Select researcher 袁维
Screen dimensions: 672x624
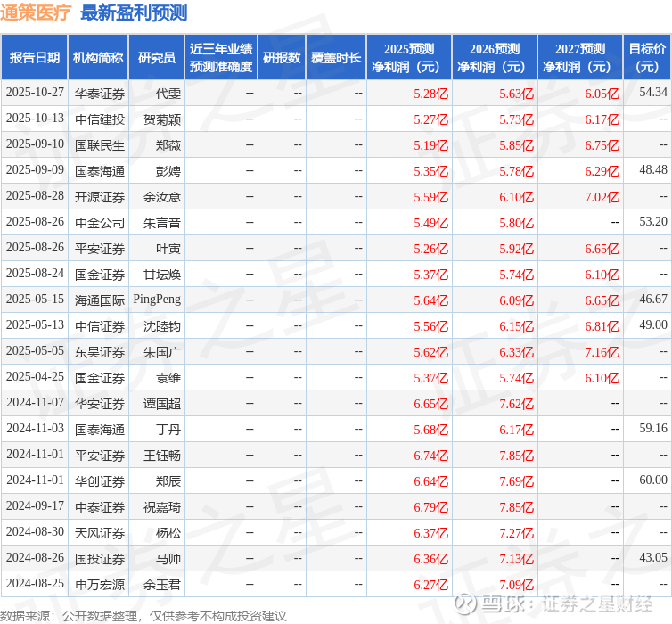click(168, 378)
